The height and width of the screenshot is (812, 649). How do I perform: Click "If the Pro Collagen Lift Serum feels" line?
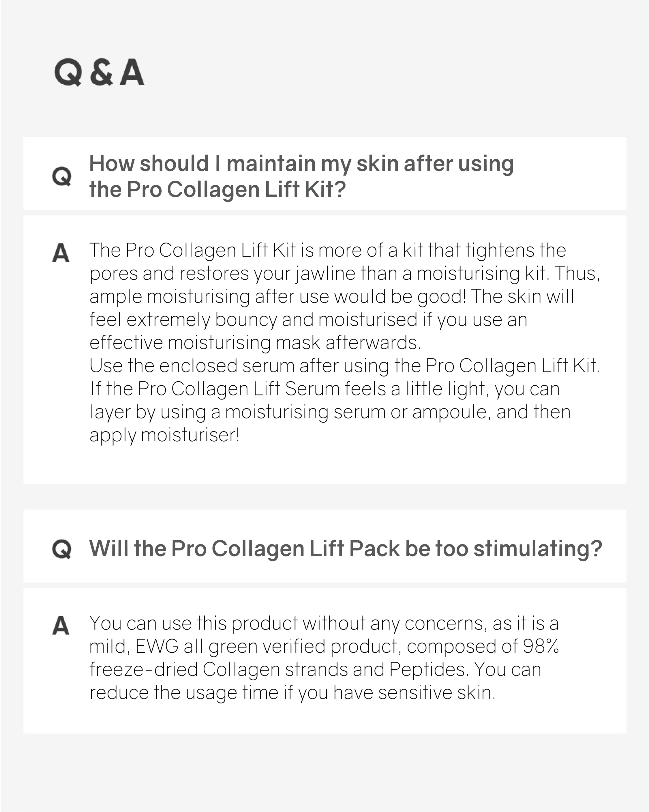pos(324,389)
